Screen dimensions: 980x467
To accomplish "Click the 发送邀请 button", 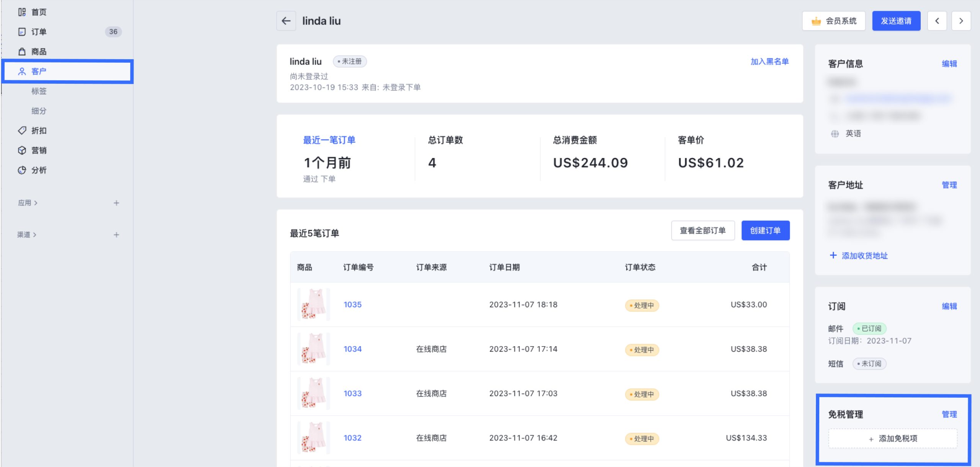I will (896, 21).
